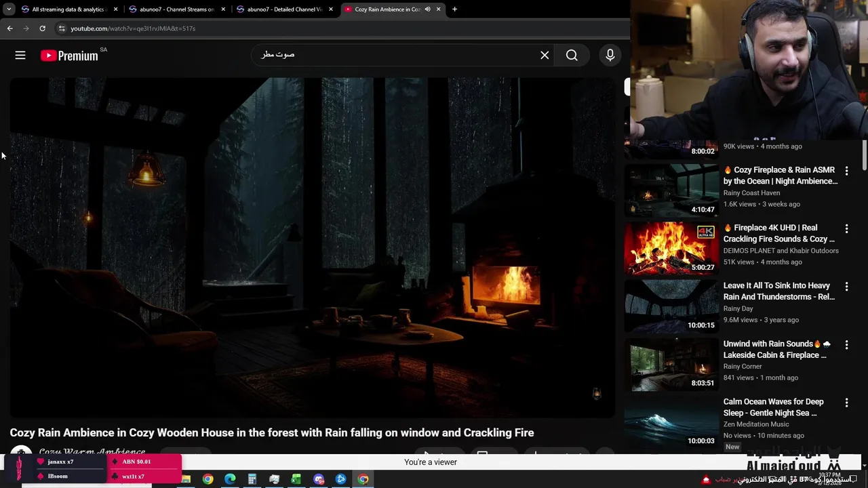
Task: Reload the page with the refresh icon
Action: pyautogui.click(x=42, y=28)
